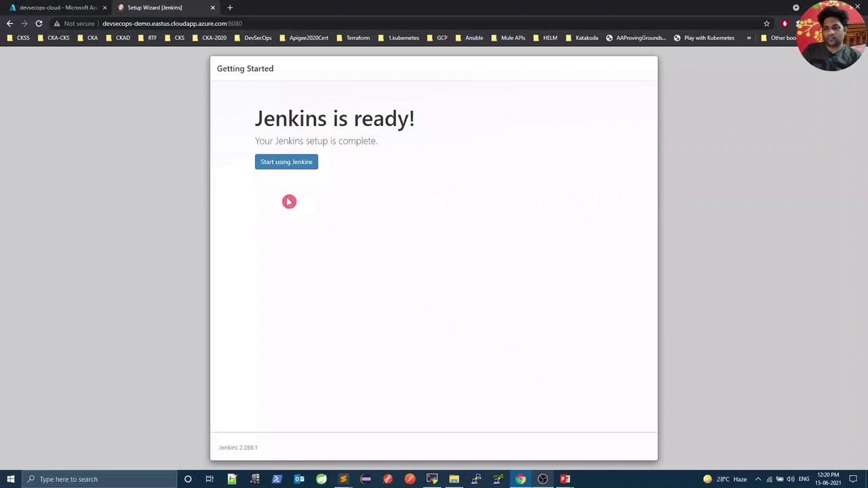Open the Play with Kubernetes bookmark
Viewport: 868px width, 488px height.
pos(704,38)
